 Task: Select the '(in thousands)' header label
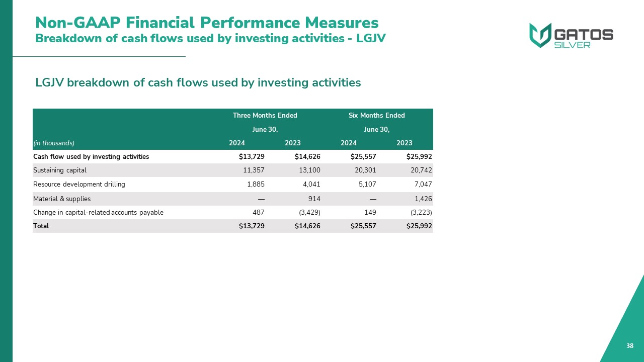pos(54,143)
